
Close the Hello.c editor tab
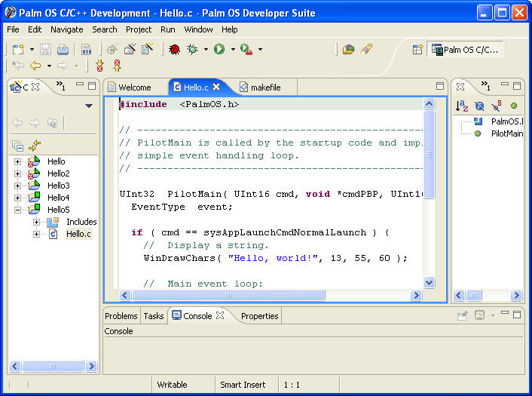point(216,87)
